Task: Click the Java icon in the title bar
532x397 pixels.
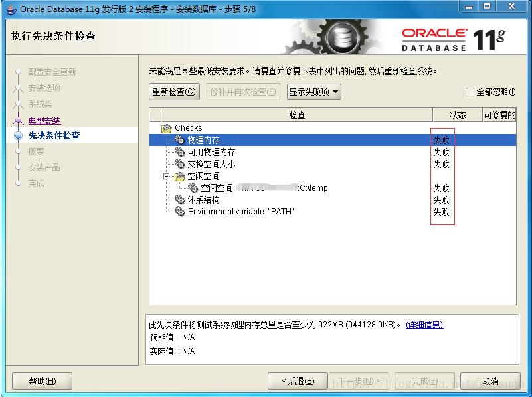Action: (x=11, y=9)
